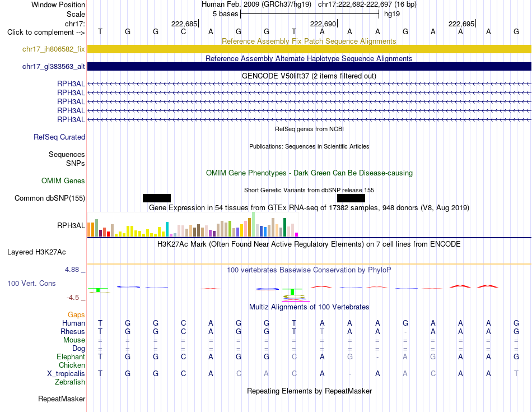Click the SNPs track label

pyautogui.click(x=76, y=163)
